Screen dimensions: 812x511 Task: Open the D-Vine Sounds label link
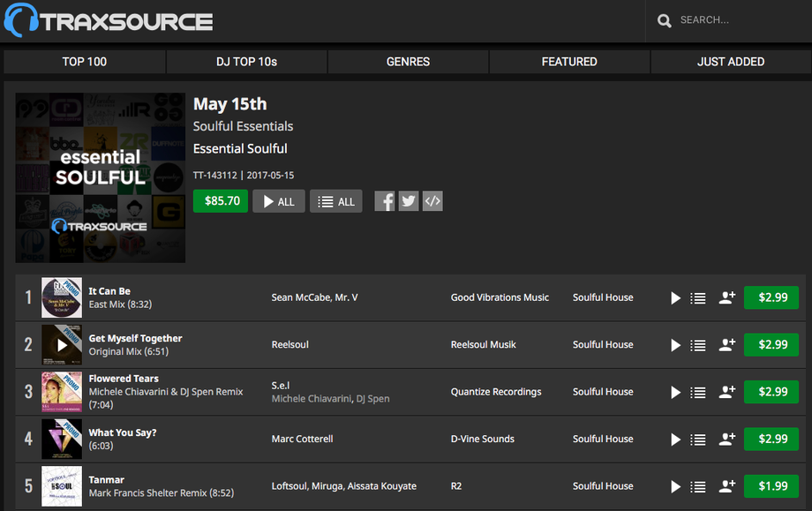(483, 439)
